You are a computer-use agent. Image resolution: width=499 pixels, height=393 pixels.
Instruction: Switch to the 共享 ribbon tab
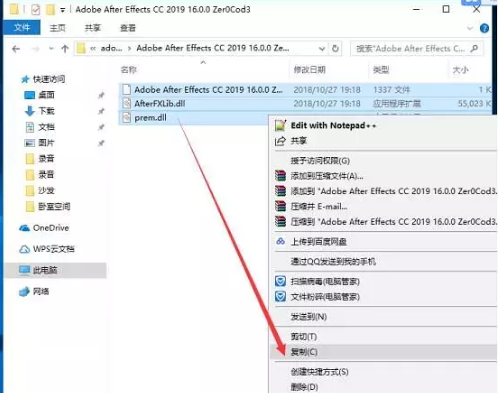click(92, 28)
